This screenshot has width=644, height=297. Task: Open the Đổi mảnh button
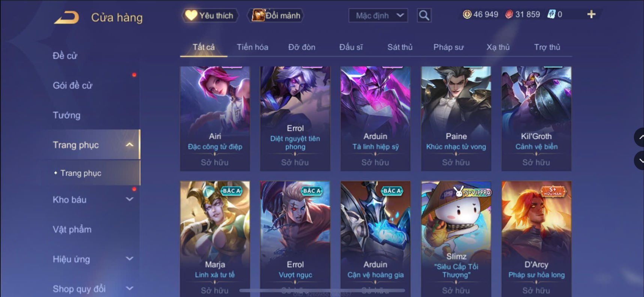[276, 15]
